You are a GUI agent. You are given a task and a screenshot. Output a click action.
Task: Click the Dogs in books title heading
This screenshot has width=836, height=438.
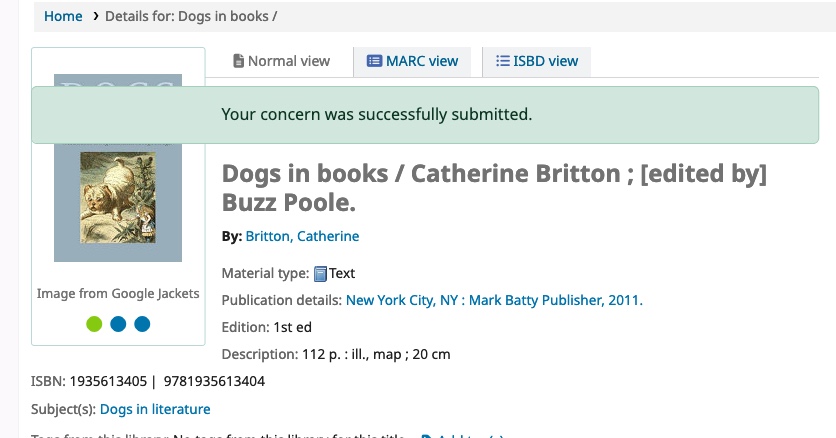(x=493, y=188)
